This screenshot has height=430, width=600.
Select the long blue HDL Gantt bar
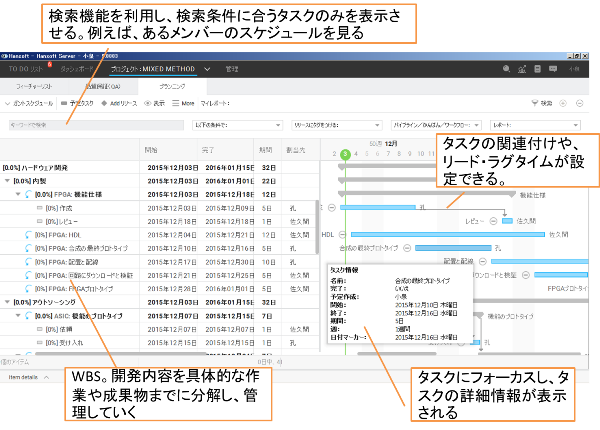pyautogui.click(x=448, y=235)
